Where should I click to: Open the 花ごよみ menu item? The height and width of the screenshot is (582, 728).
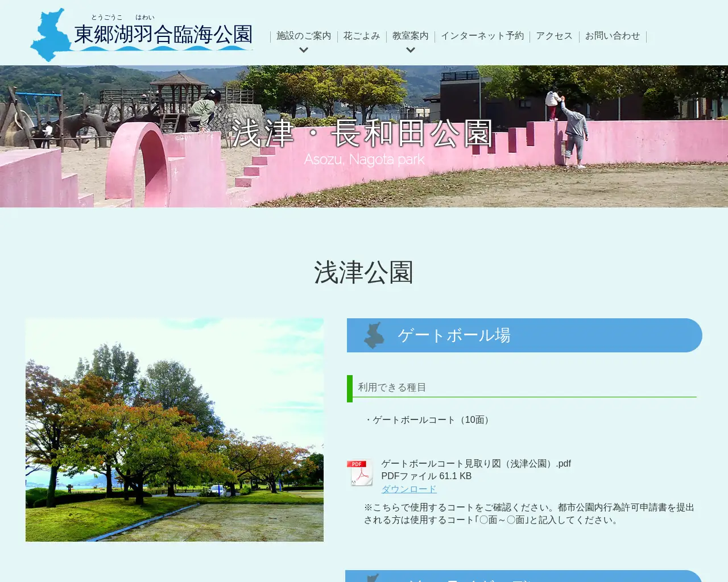[362, 35]
